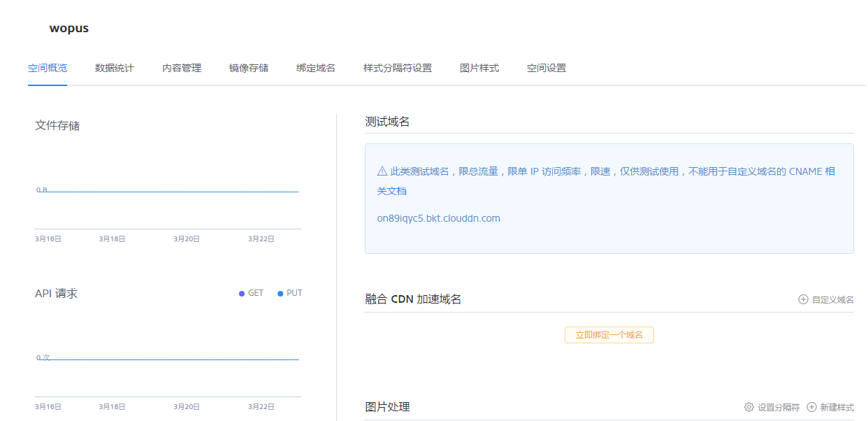Switch to 样式分隔符设置 tab
This screenshot has height=421, width=868.
pos(398,68)
